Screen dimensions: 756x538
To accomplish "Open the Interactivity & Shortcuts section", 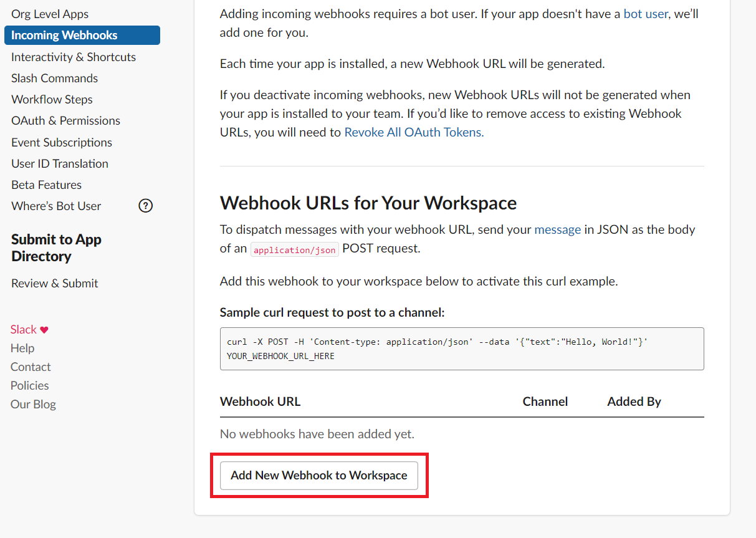I will (73, 56).
